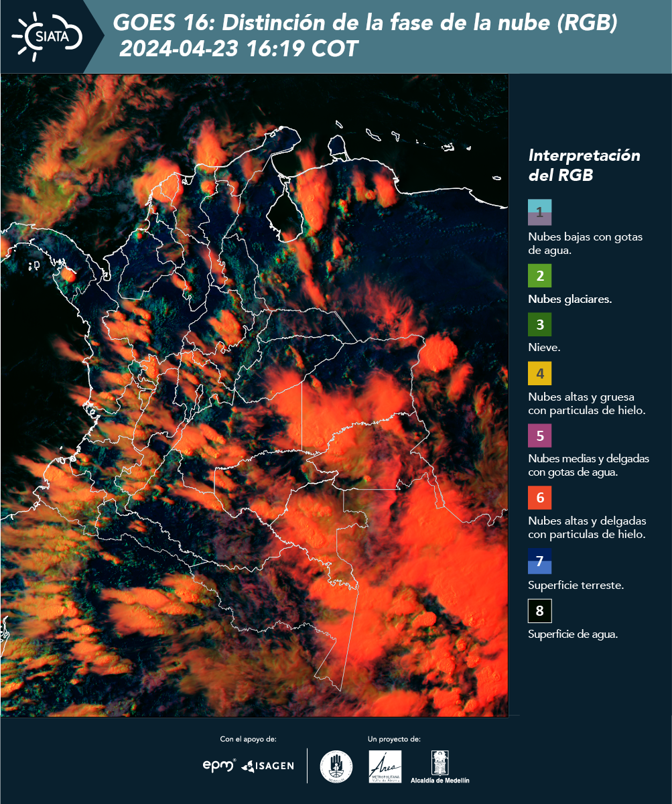Click the round Medellín seal logo
Image resolution: width=672 pixels, height=804 pixels.
point(336,766)
